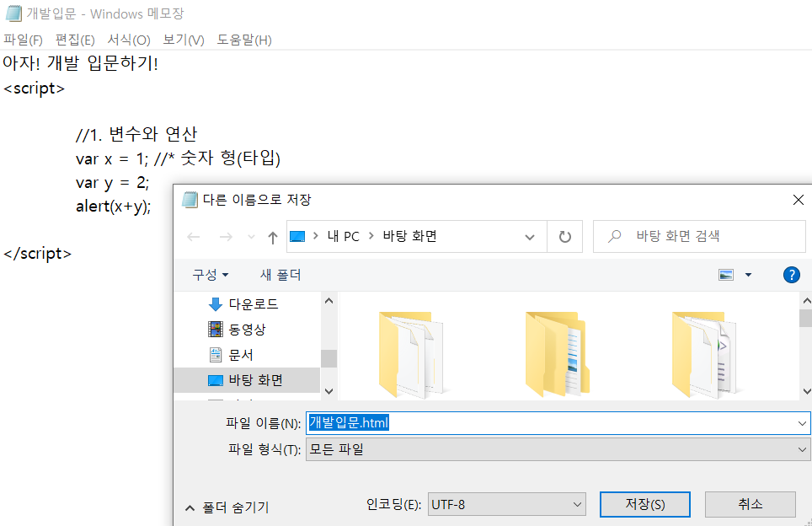Open the 서식(O) menu in Notepad
This screenshot has width=812, height=526.
[x=129, y=40]
